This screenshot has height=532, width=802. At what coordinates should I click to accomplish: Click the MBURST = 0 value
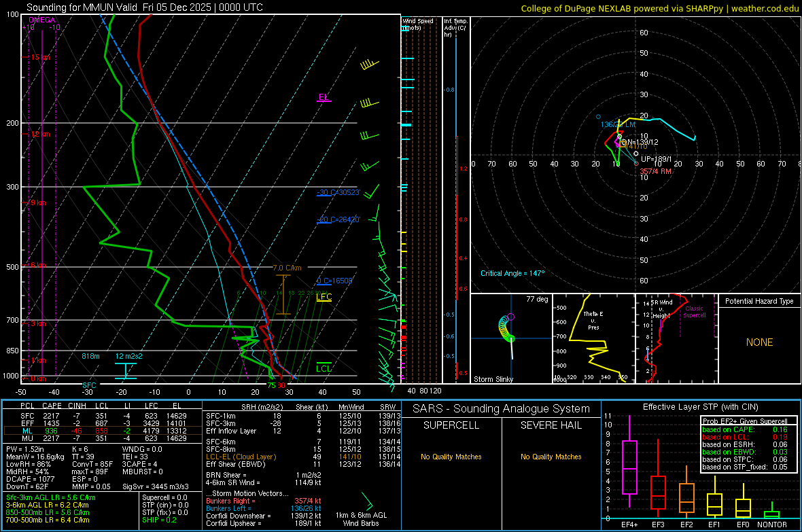(143, 471)
